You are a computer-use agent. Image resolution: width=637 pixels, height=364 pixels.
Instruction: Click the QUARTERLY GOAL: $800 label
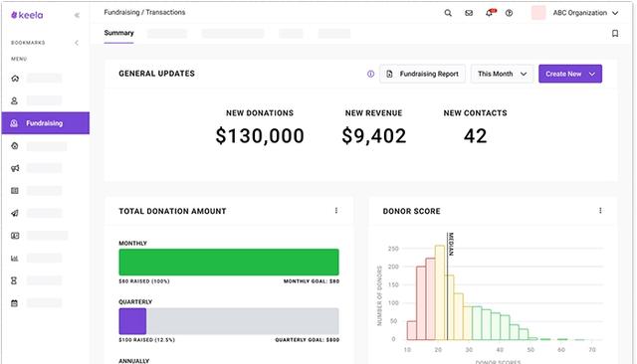[x=308, y=340]
